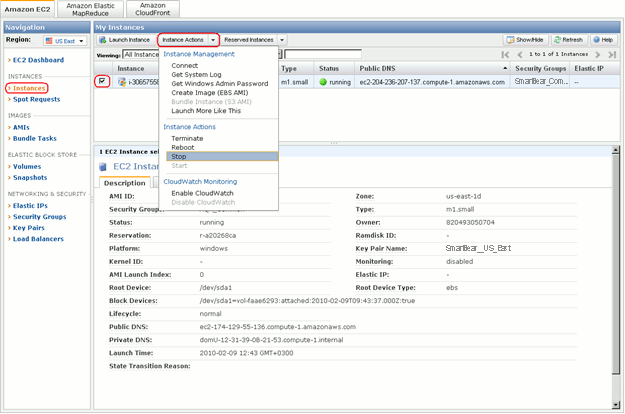Open the Instances navigation link

coord(29,88)
